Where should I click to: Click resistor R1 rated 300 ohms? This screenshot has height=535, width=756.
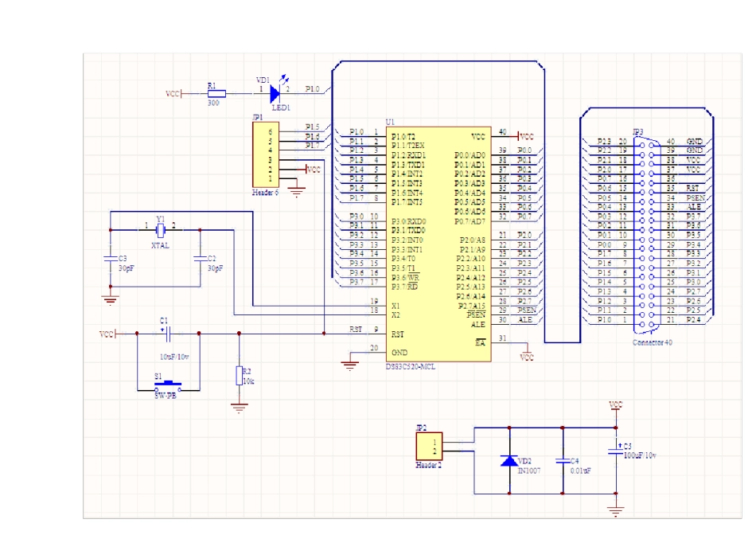[x=216, y=94]
